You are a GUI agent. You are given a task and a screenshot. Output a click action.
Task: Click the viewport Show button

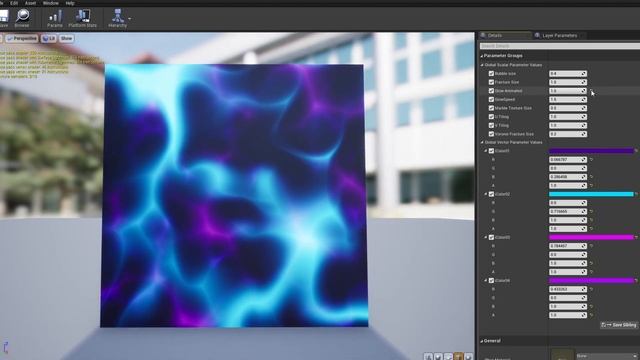click(66, 38)
